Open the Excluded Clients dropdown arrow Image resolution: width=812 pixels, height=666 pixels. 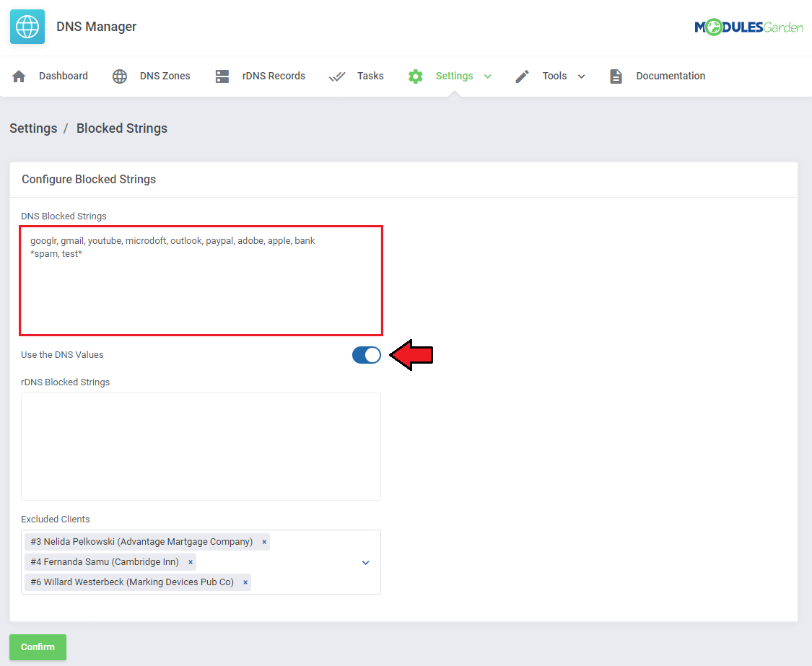pos(366,562)
